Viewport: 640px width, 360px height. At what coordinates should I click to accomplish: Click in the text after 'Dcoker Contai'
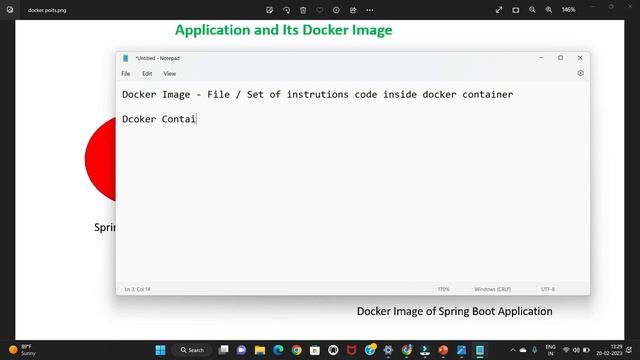[197, 119]
